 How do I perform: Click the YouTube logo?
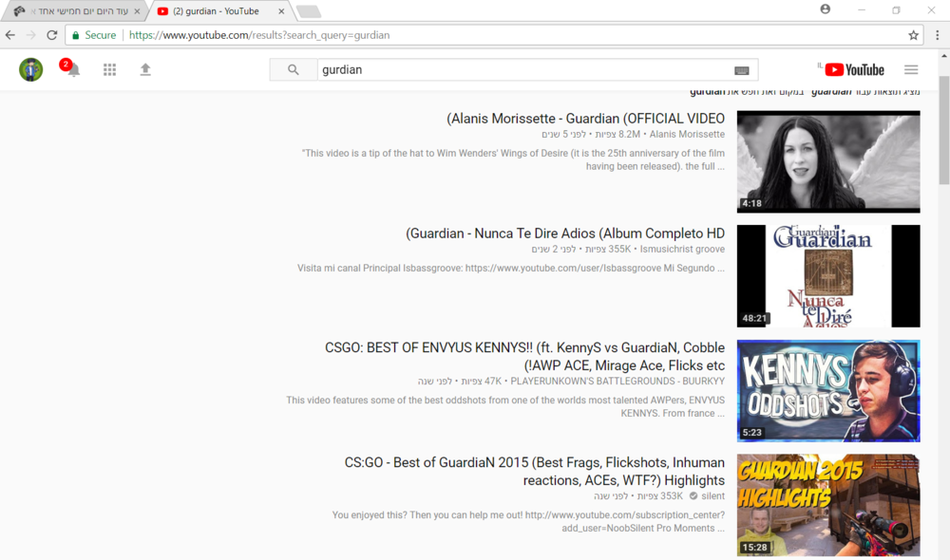854,69
